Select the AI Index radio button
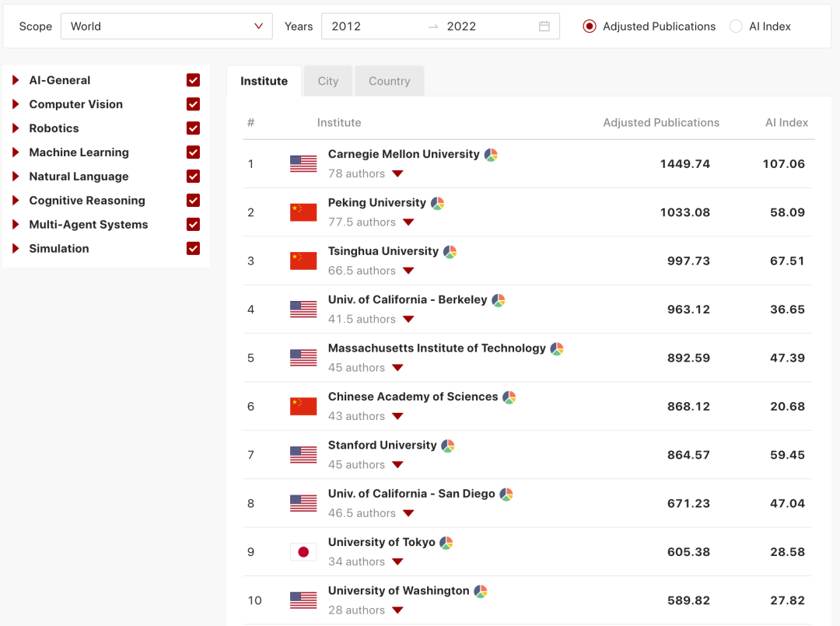Screen dimensions: 840x626 pyautogui.click(x=736, y=26)
